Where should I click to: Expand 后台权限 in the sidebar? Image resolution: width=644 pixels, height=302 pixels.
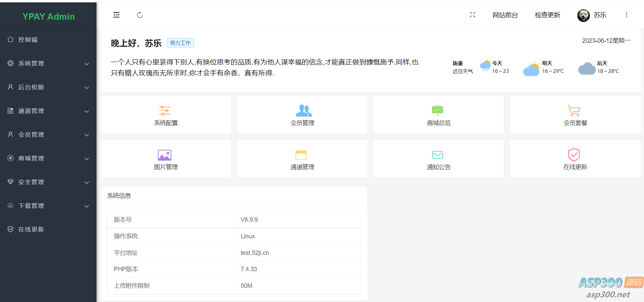point(48,87)
